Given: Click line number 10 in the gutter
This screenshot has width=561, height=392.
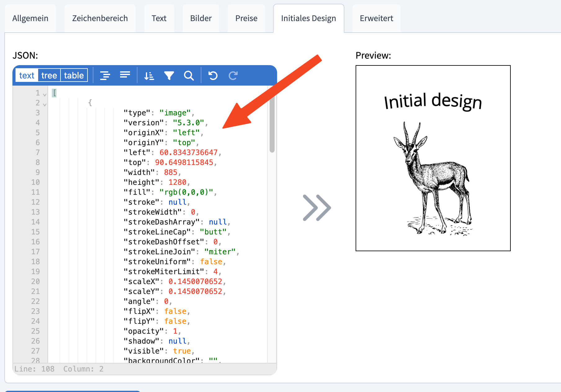Looking at the screenshot, I should [35, 182].
